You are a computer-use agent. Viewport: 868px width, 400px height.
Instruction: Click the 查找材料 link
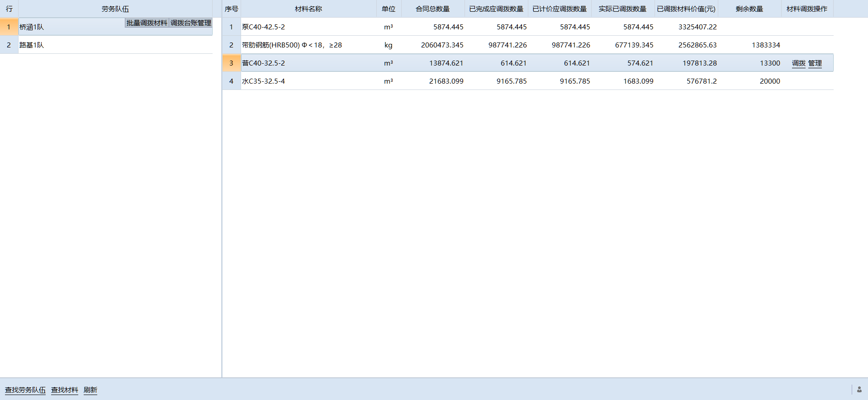[64, 390]
